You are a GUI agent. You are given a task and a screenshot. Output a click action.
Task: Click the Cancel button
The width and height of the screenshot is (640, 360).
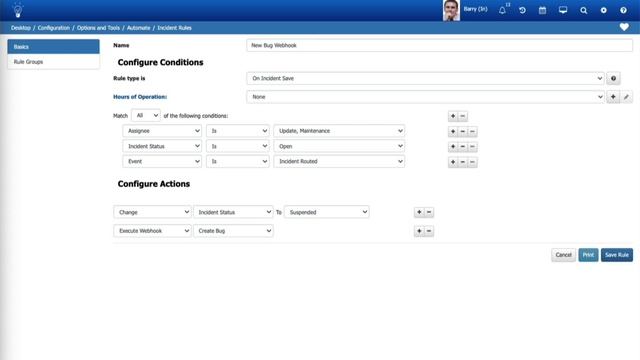coord(563,255)
